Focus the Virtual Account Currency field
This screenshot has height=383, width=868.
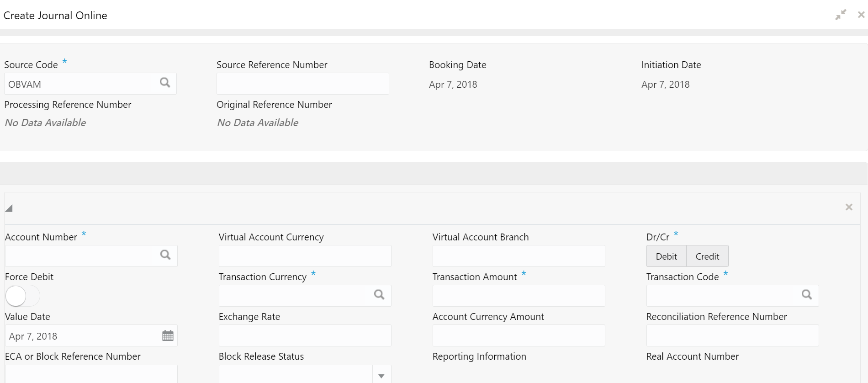tap(305, 256)
